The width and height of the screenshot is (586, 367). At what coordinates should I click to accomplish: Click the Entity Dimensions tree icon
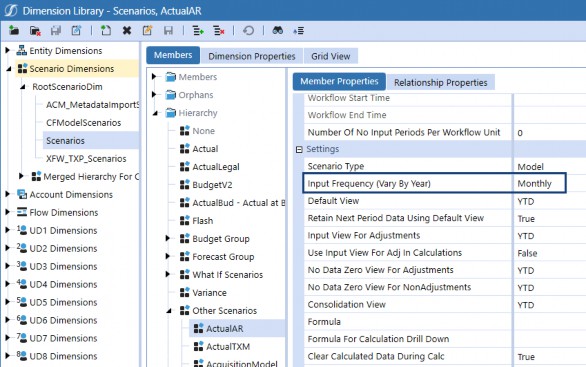point(22,50)
